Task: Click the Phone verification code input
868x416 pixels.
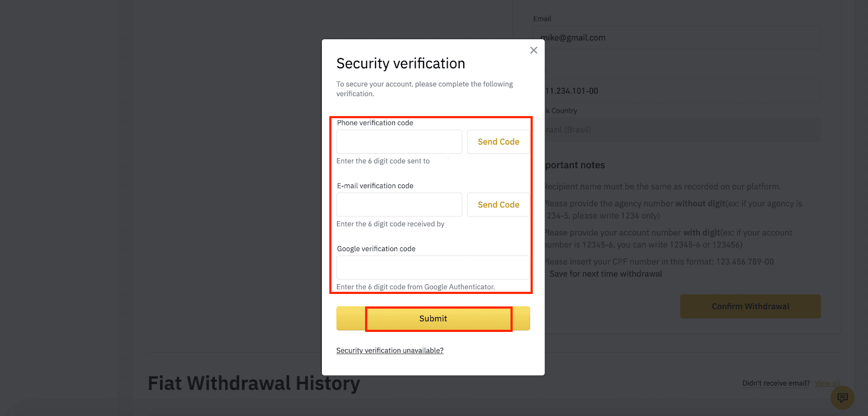Action: [399, 142]
